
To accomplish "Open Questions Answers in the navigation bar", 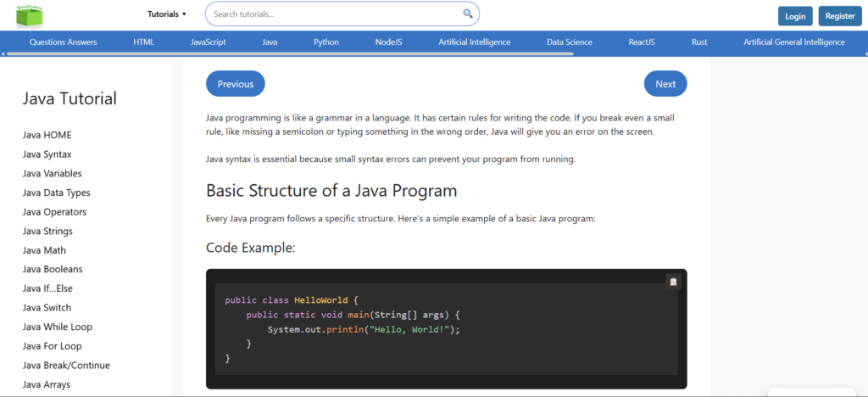I will 63,42.
